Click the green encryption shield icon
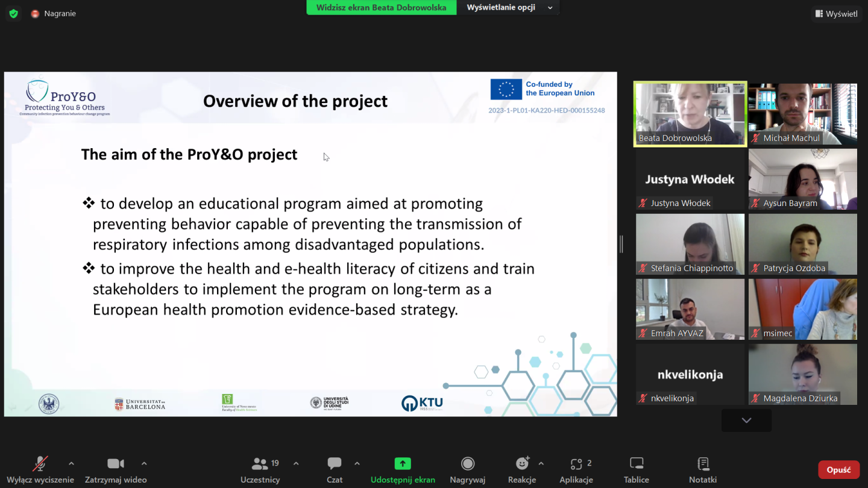Viewport: 868px width, 488px height. [13, 13]
